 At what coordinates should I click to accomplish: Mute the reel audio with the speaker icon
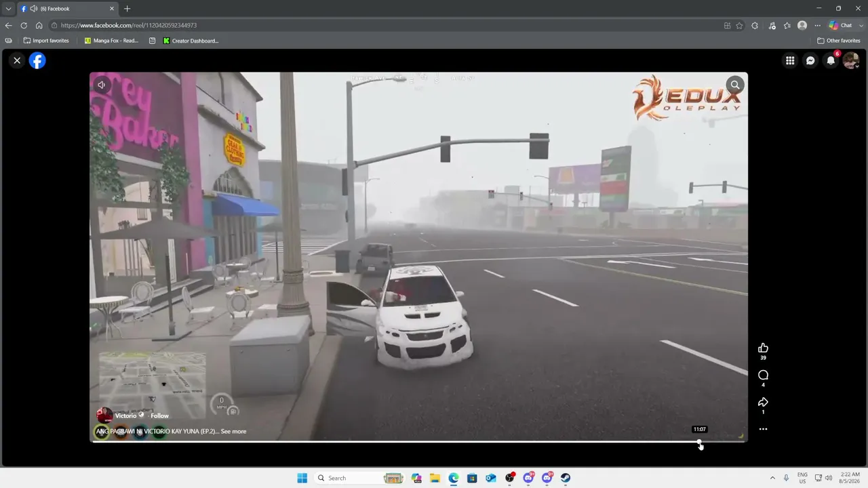pos(101,85)
